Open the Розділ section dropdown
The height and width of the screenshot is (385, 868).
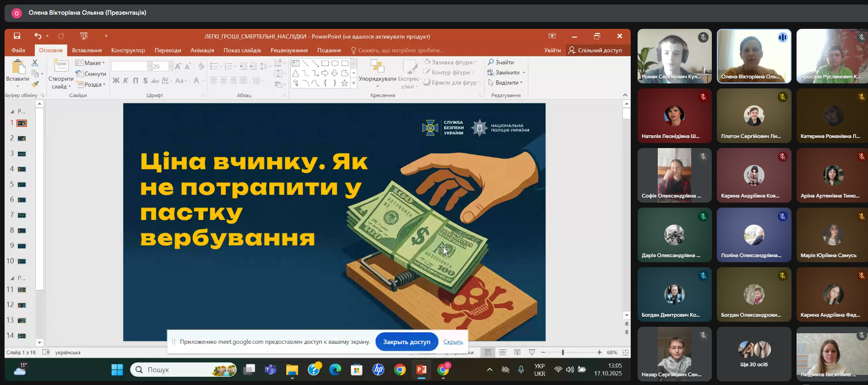92,84
